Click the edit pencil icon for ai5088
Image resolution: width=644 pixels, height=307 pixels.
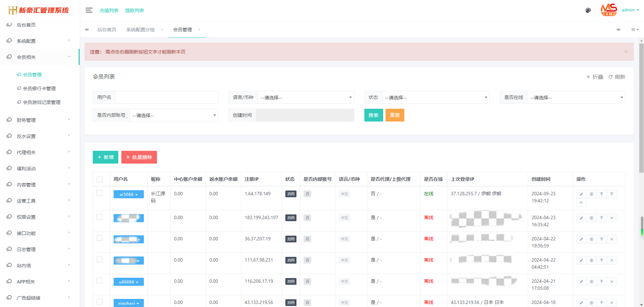coord(581,194)
